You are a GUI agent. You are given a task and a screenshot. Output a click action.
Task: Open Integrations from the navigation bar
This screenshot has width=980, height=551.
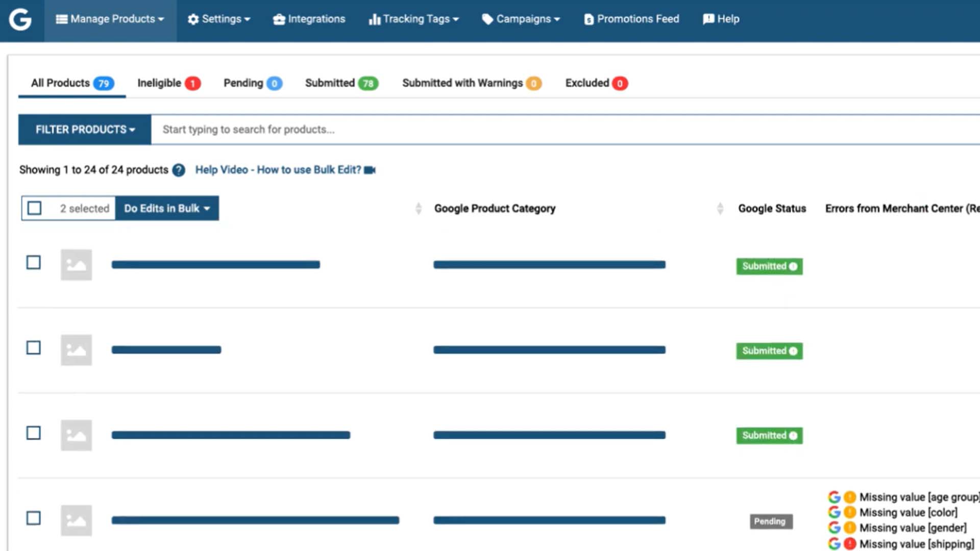[x=309, y=19]
